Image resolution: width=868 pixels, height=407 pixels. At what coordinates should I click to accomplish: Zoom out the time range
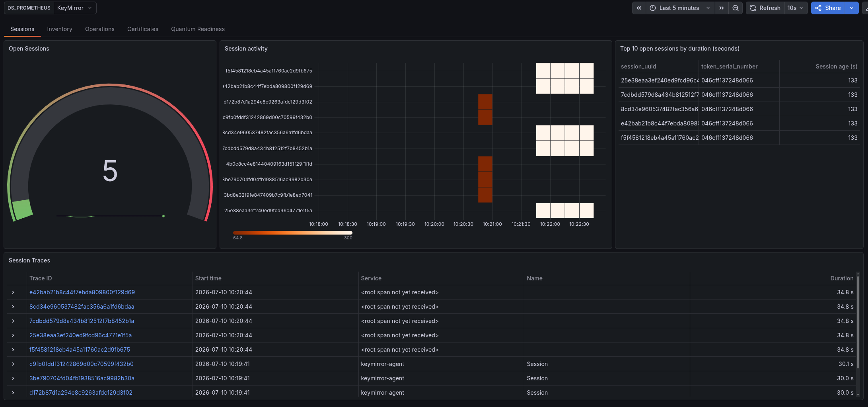pyautogui.click(x=736, y=8)
